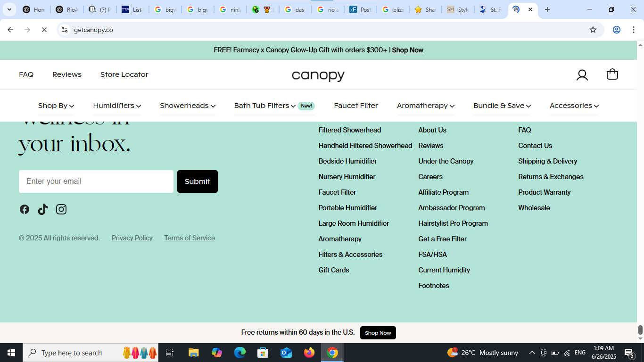Close the current getcanopy browser tab

(x=530, y=9)
